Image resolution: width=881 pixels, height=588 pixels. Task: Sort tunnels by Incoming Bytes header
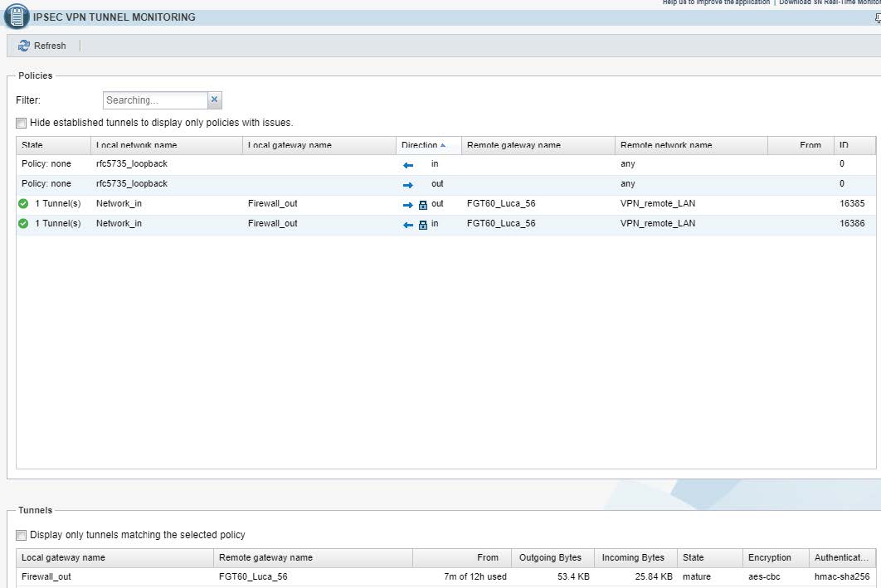[x=635, y=557]
